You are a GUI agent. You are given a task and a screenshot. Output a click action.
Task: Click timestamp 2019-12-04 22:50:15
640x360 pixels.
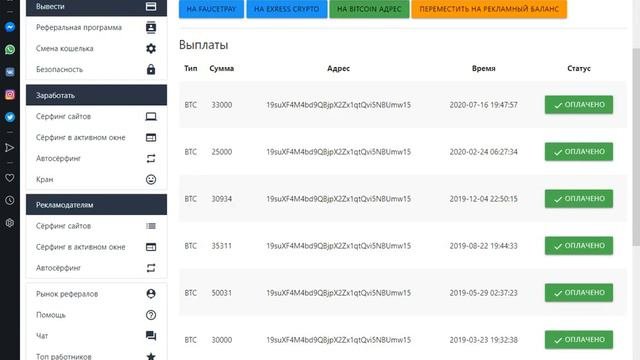coord(484,199)
